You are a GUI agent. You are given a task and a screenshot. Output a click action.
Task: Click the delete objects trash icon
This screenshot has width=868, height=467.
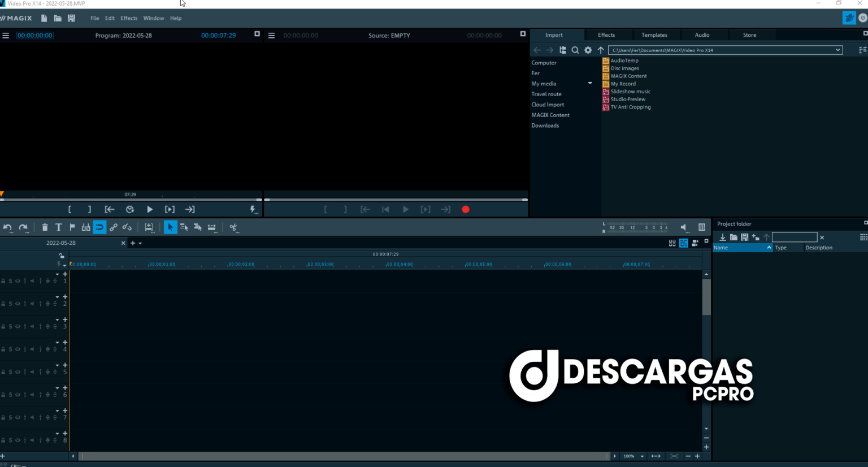(45, 227)
